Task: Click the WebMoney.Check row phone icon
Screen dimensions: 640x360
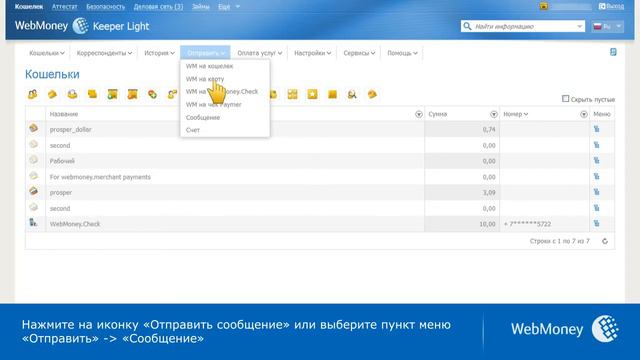Action: (x=33, y=223)
